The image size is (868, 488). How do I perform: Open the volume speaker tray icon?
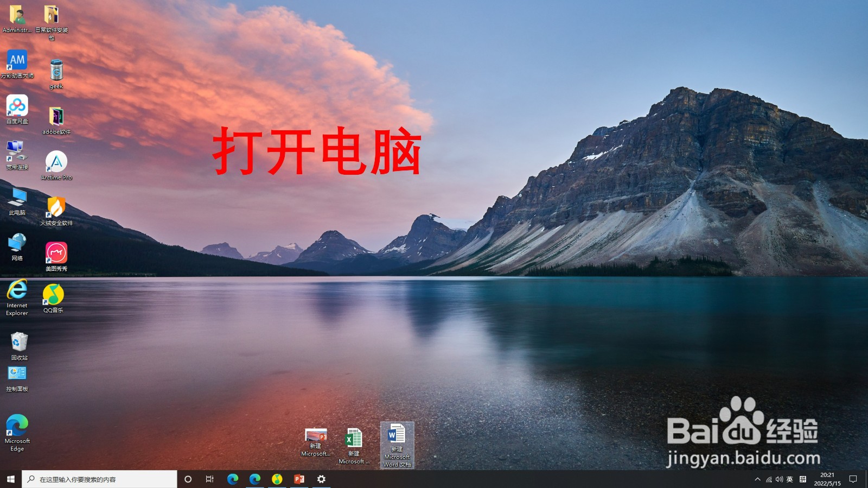coord(780,479)
